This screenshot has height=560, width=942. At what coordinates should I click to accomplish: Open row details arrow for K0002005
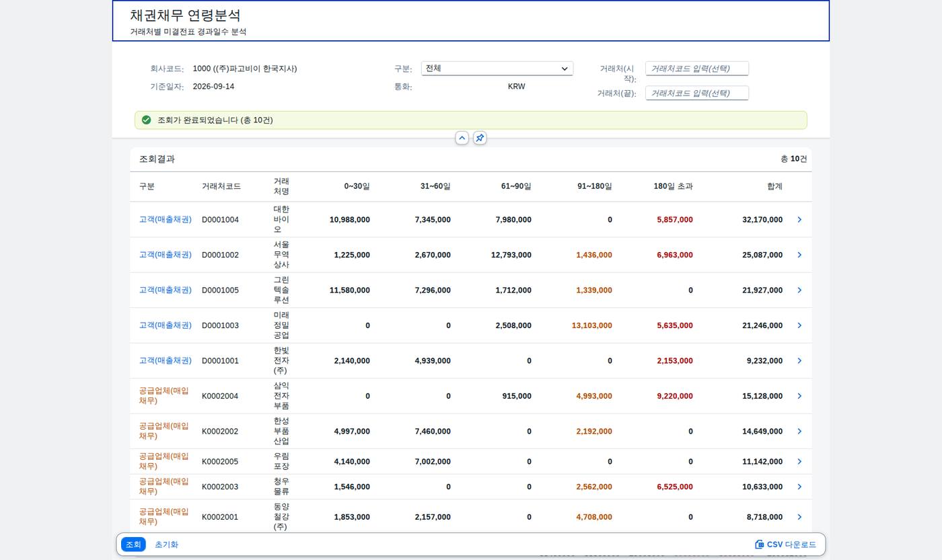coord(799,462)
